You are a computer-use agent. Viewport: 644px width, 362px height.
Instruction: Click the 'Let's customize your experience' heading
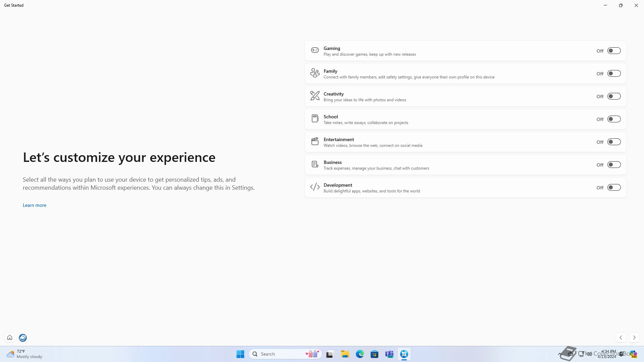click(119, 157)
